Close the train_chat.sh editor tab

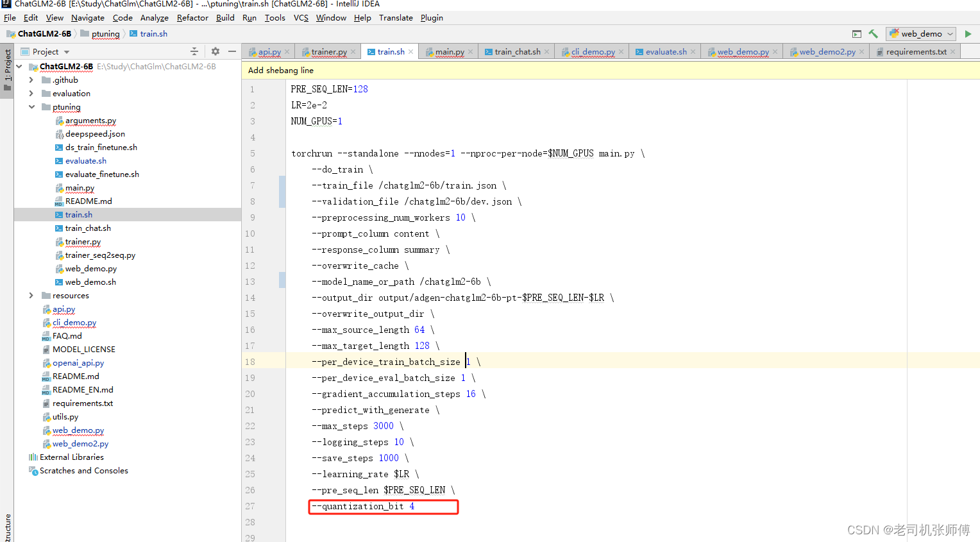(x=546, y=52)
